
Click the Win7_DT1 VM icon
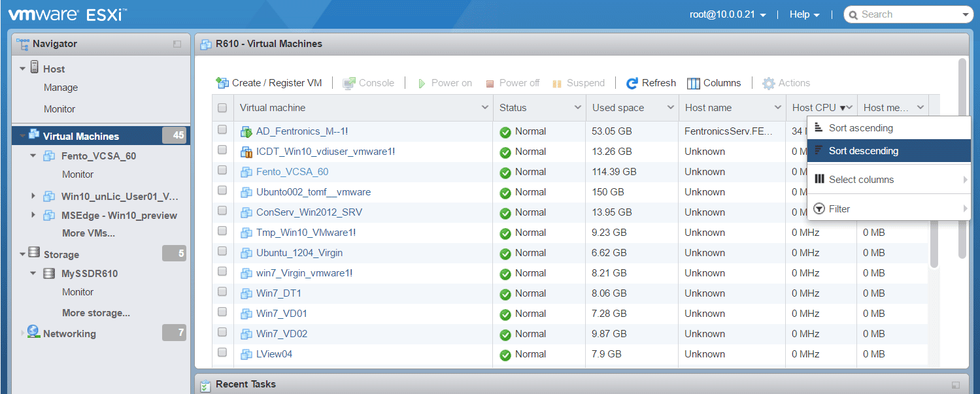[246, 294]
